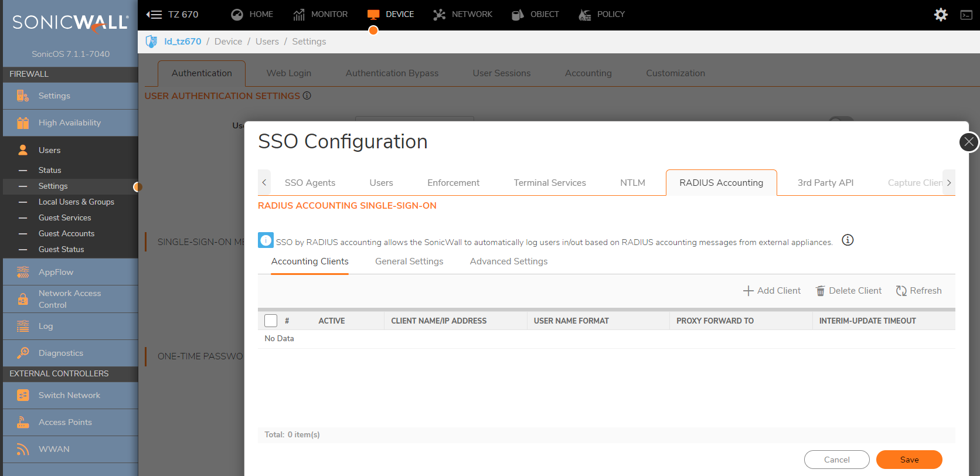Tick the select-all checkbox in table header
Viewport: 980px width, 476px height.
coord(271,321)
